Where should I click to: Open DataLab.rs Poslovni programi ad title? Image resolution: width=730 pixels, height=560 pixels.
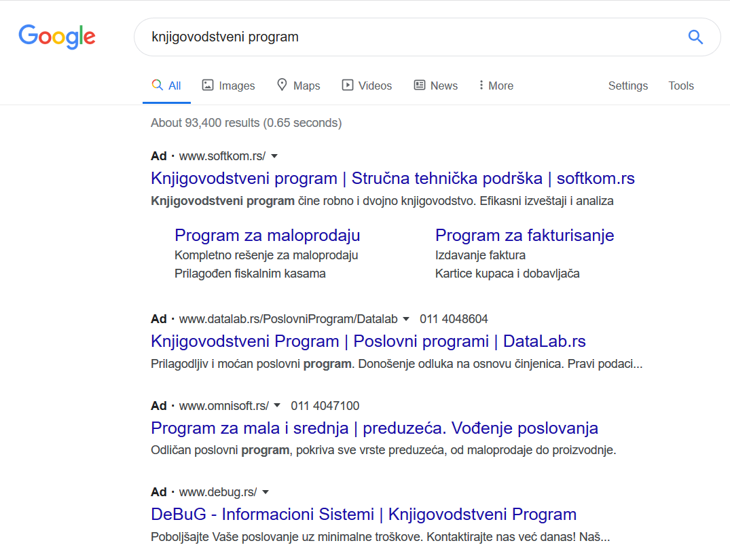pyautogui.click(x=368, y=341)
